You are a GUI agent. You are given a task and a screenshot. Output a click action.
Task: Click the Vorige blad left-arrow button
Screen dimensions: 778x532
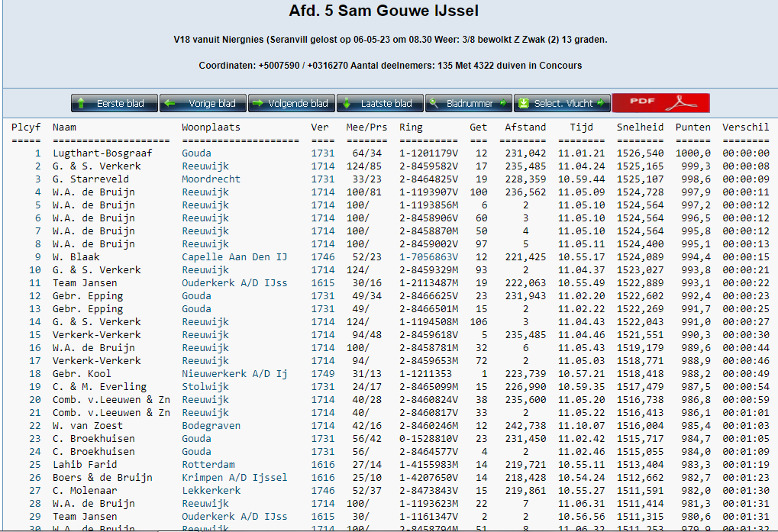[203, 103]
